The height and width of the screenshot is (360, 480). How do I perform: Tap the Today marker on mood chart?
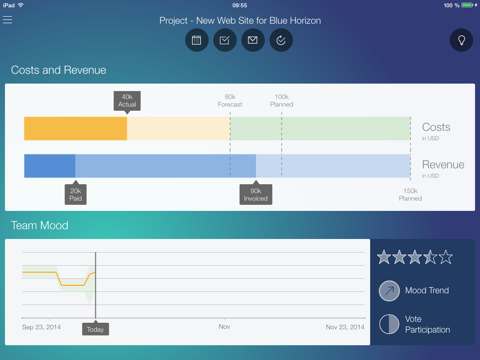[x=95, y=329]
